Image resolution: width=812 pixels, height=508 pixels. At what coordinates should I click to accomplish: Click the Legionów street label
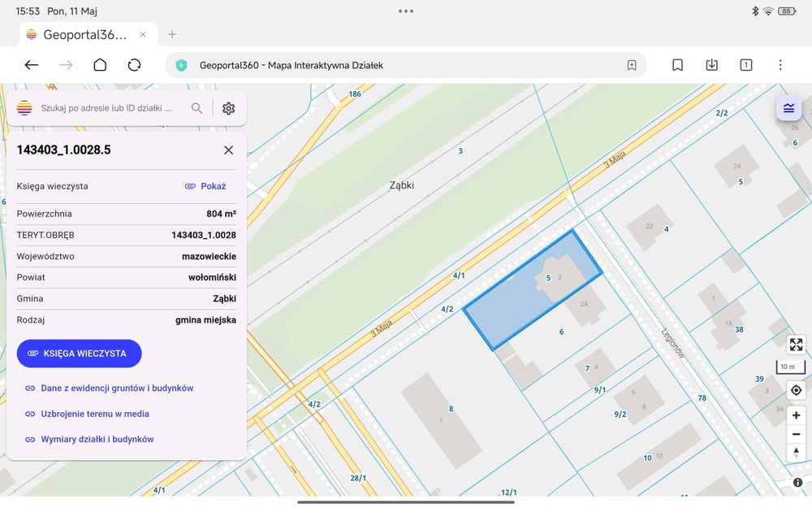(672, 343)
